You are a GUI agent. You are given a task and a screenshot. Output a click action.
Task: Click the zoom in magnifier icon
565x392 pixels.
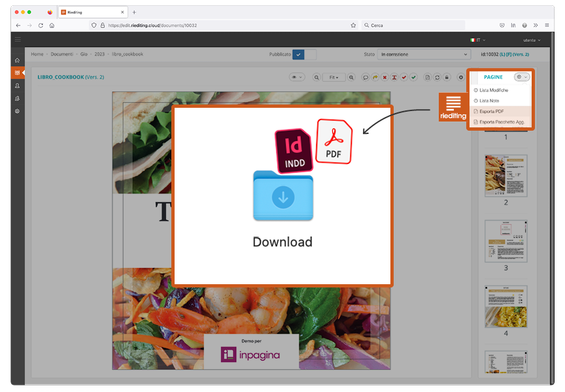[351, 77]
